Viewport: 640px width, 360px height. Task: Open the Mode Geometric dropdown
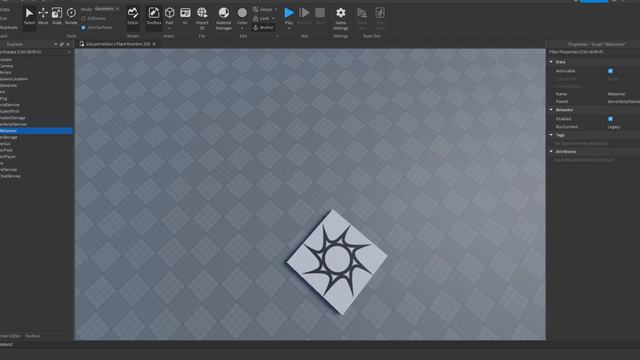click(107, 9)
